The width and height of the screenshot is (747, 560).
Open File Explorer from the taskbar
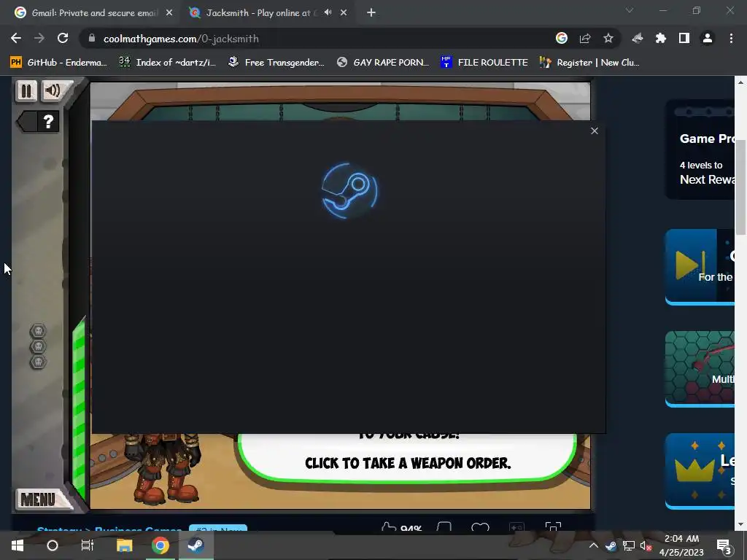coord(124,545)
